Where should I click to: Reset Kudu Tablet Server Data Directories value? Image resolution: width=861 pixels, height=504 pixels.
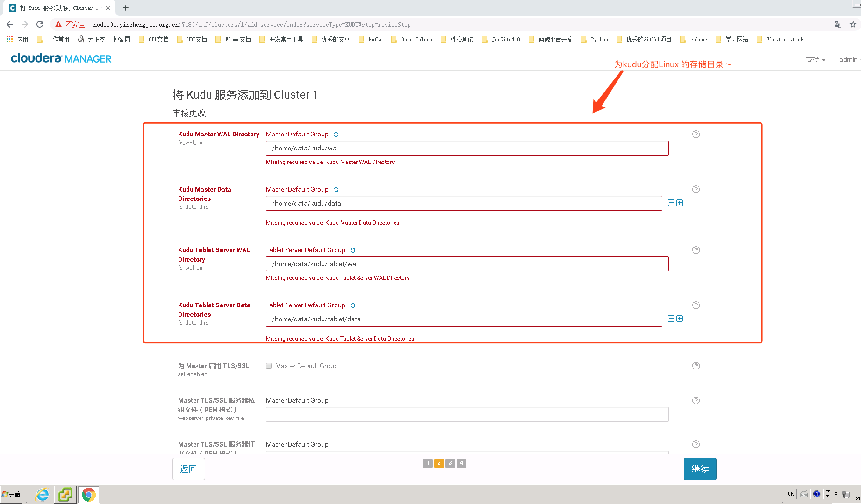353,305
